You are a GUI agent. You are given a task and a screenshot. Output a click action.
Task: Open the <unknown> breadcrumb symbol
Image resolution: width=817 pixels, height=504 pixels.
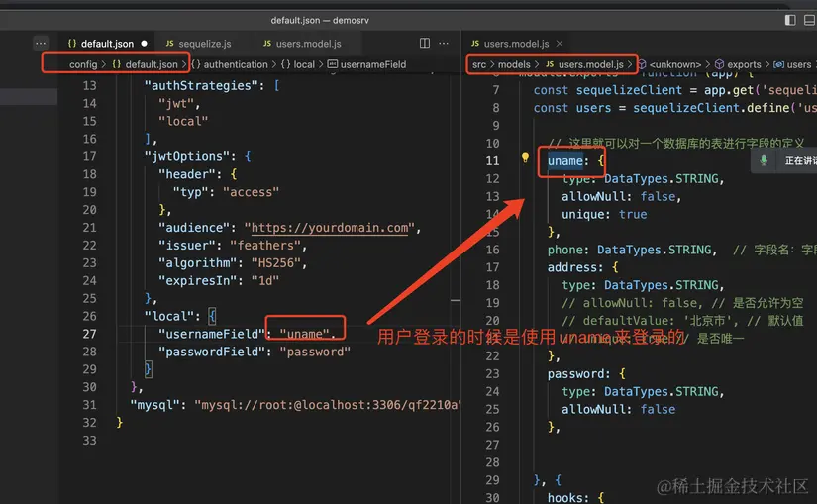point(669,64)
